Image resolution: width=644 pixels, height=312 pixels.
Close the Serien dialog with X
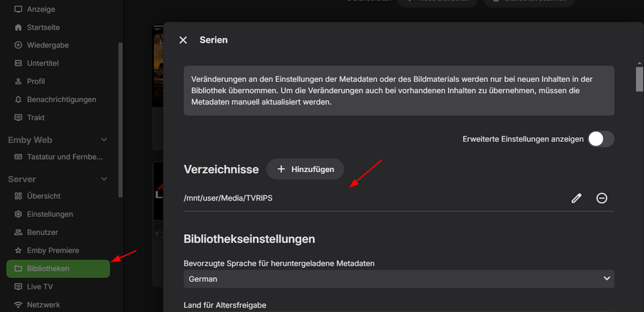pos(183,40)
